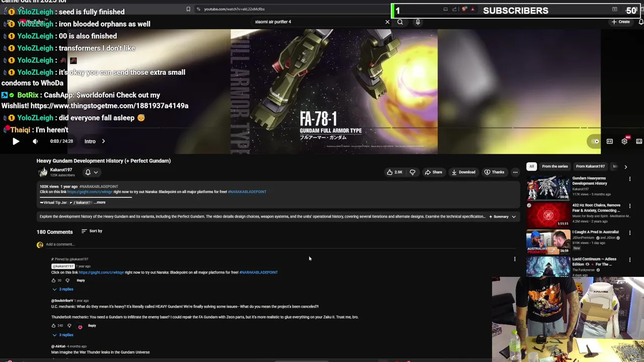Expand 3 replies under pinned comment
The height and width of the screenshot is (362, 644).
click(63, 289)
